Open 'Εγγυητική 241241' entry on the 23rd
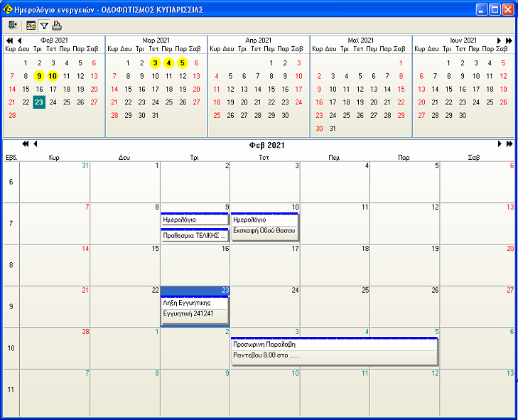 (194, 313)
